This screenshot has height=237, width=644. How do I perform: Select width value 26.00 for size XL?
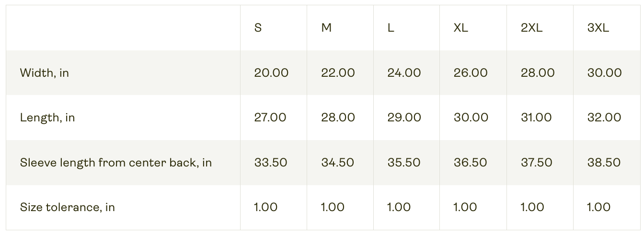point(471,73)
